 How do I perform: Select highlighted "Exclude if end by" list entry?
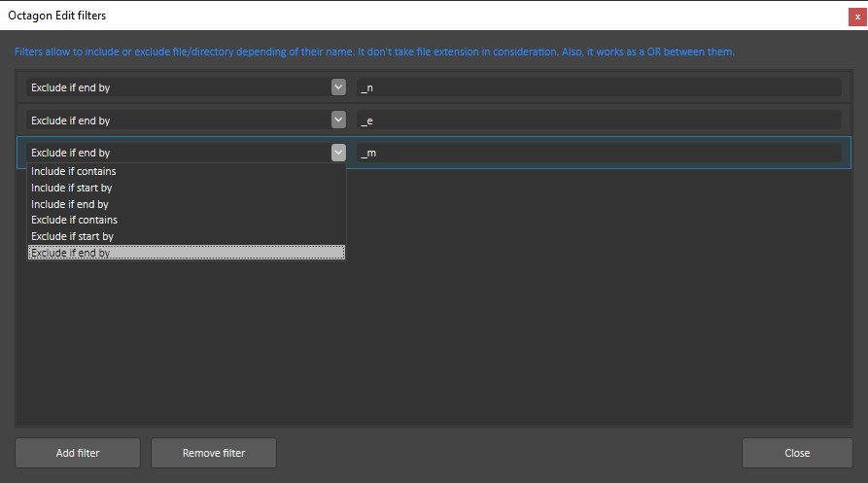[x=71, y=253]
